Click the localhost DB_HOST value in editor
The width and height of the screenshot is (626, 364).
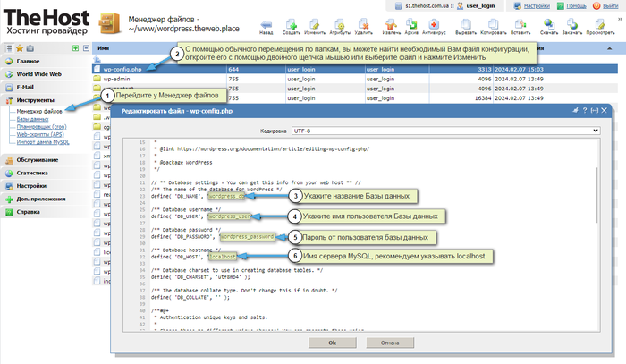[x=223, y=257]
